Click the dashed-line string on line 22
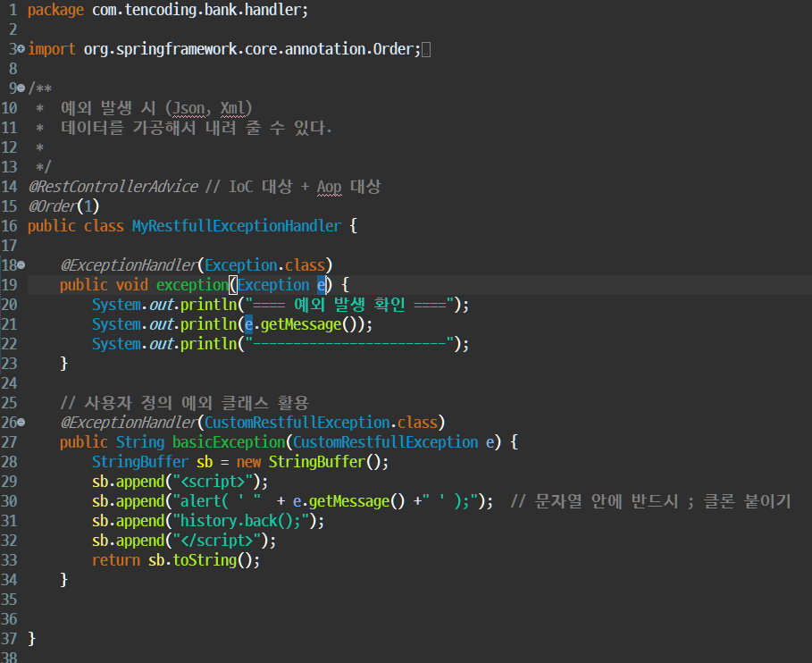This screenshot has height=663, width=812. pos(349,344)
